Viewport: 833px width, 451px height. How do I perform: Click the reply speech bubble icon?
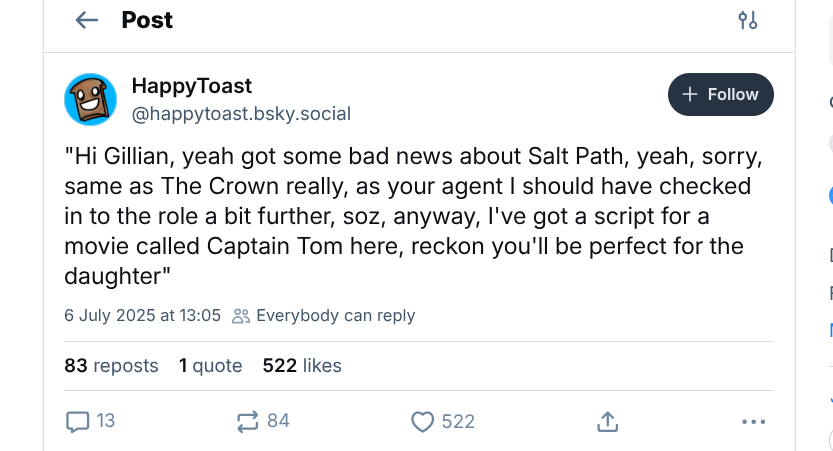(x=77, y=422)
